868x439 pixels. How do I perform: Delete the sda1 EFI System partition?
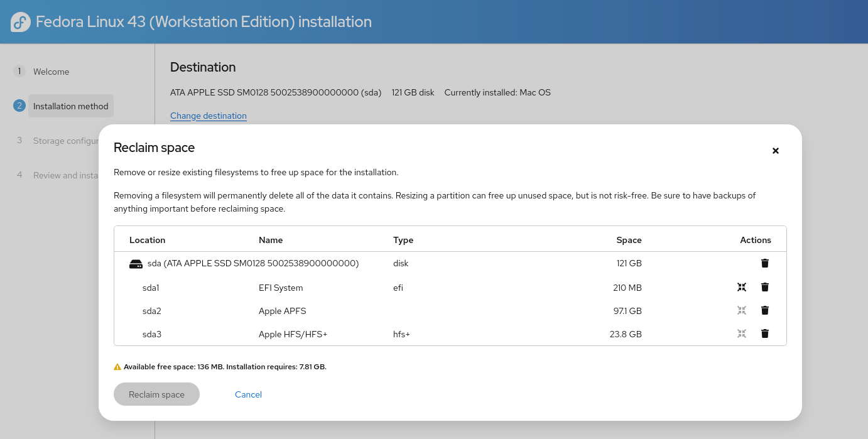pyautogui.click(x=764, y=287)
